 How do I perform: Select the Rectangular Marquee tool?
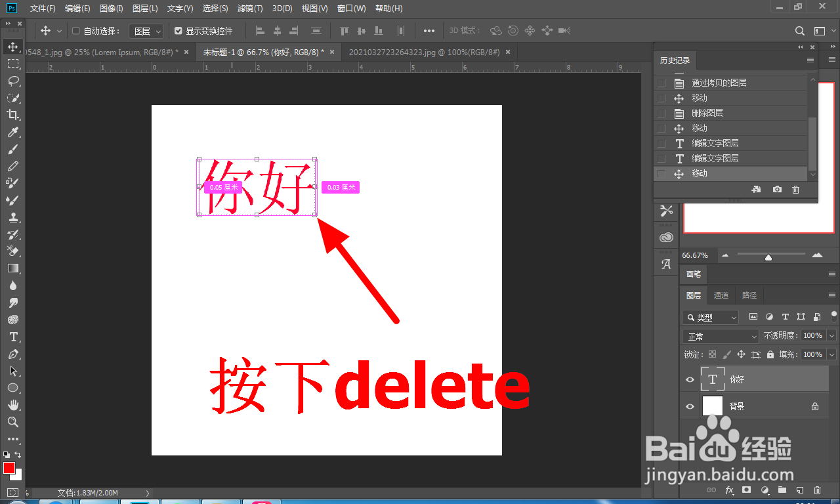coord(12,64)
